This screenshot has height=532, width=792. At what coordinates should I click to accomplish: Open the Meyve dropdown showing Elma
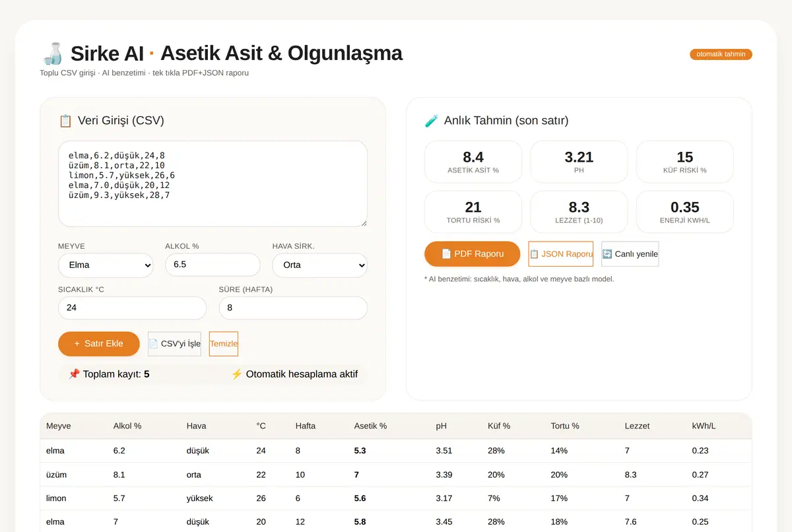pyautogui.click(x=106, y=265)
